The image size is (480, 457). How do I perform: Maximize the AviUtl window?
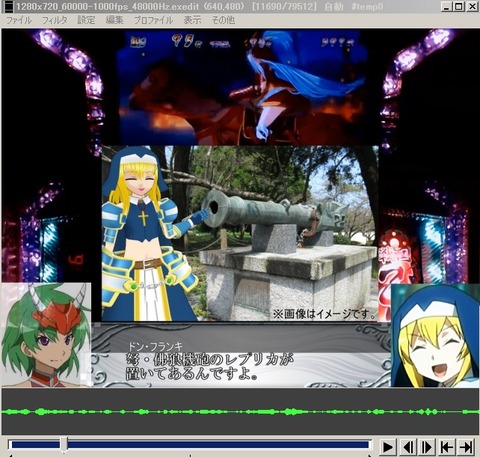(x=459, y=6)
